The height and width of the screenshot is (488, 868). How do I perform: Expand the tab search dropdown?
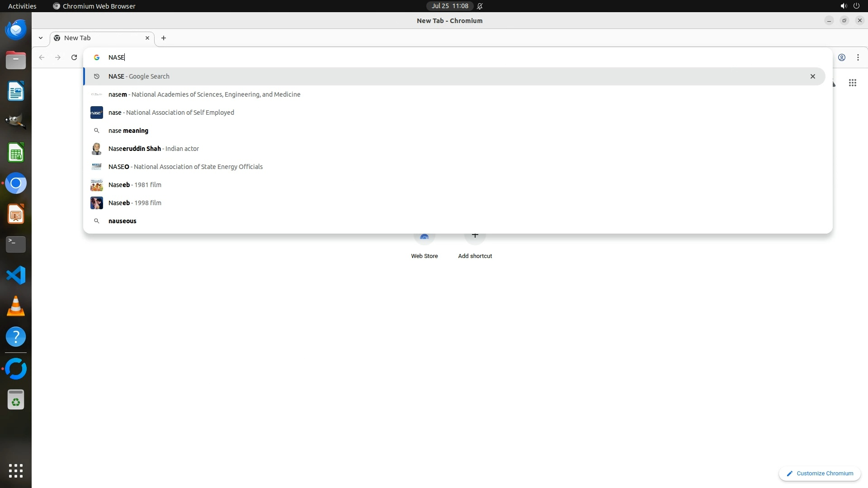click(41, 38)
